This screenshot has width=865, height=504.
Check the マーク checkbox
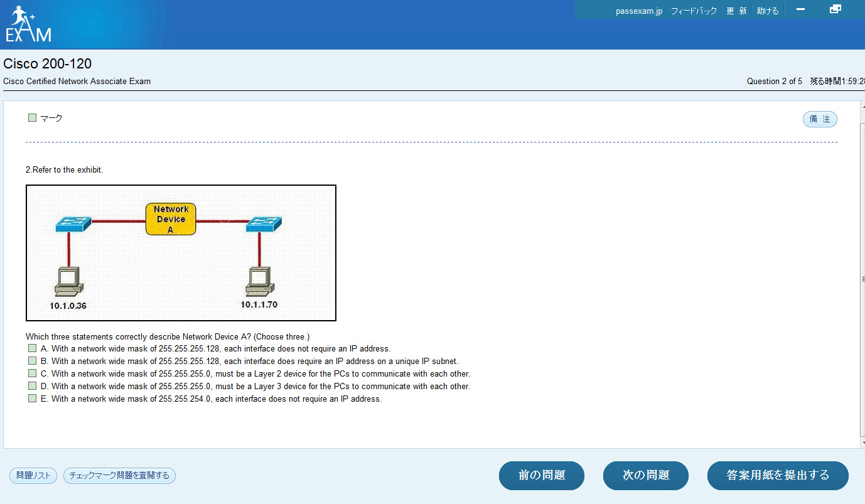[33, 117]
